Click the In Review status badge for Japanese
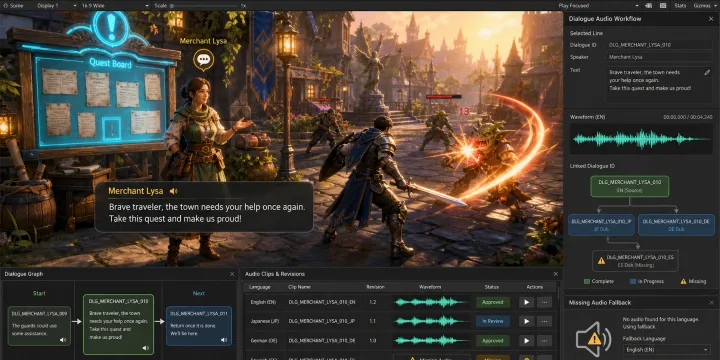Screen dimensions: 720x360 coord(493,321)
